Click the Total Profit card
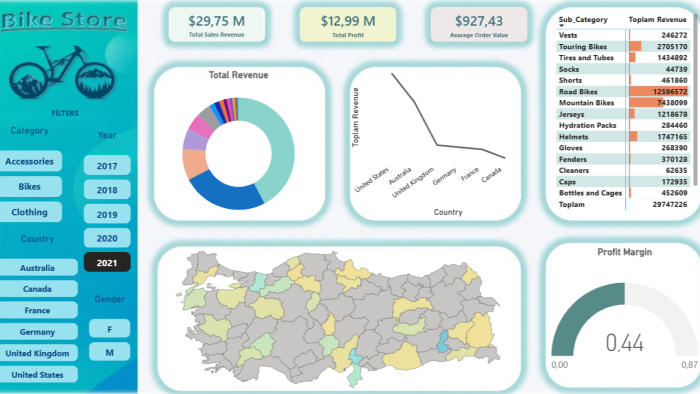The height and width of the screenshot is (394, 700). pos(348,25)
